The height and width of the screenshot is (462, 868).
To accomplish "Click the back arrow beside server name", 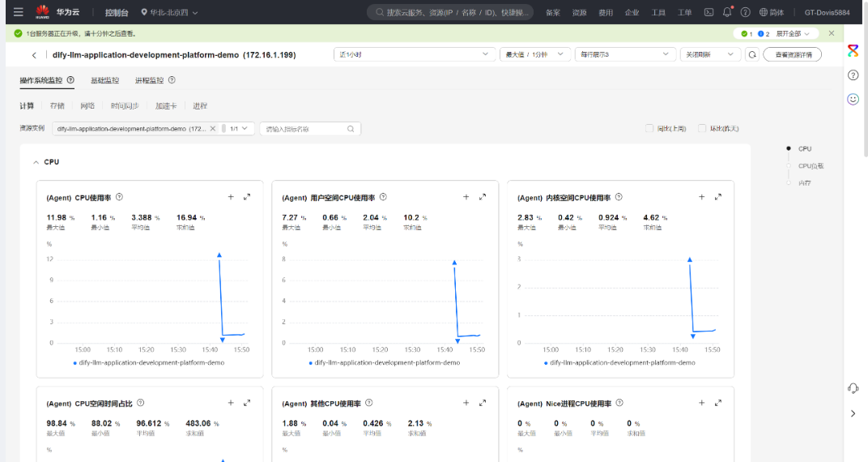I will click(34, 55).
